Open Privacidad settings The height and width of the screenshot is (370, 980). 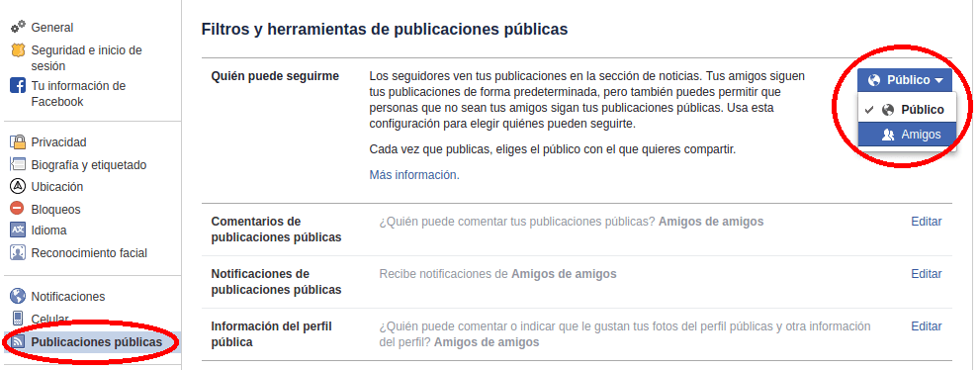pos(58,142)
